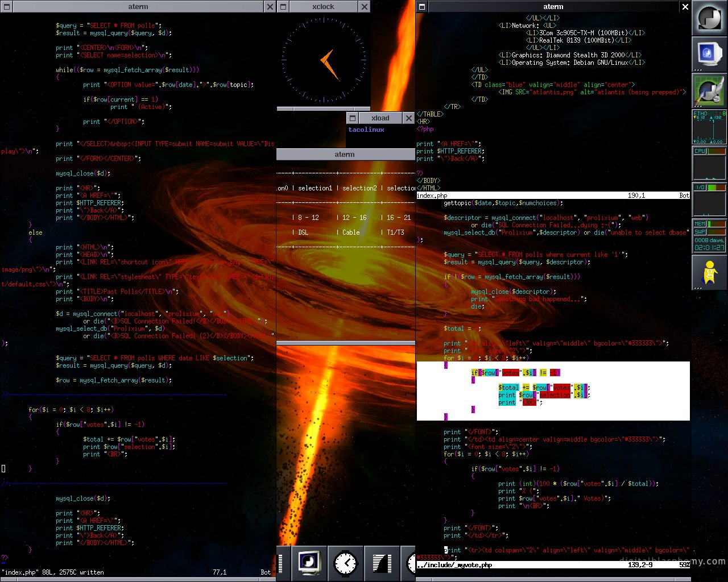Click the T1/T3 cell in the middle aterm table
The image size is (728, 582).
point(395,232)
